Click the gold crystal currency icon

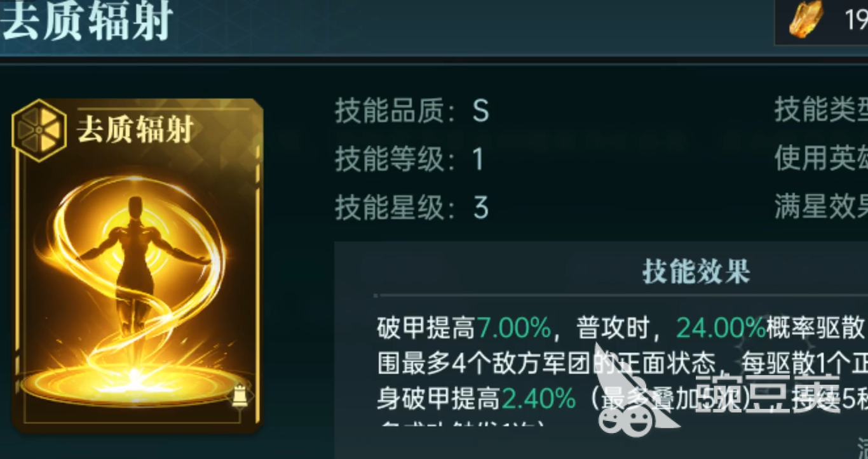click(x=806, y=20)
